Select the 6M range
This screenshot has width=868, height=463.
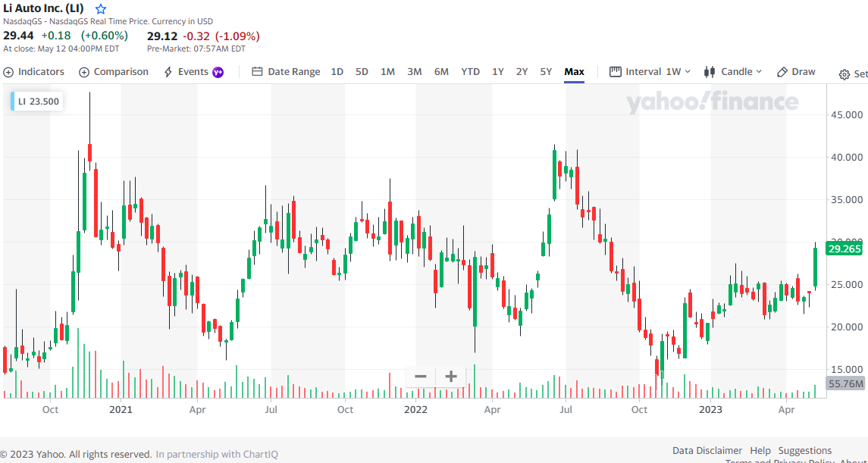click(441, 72)
